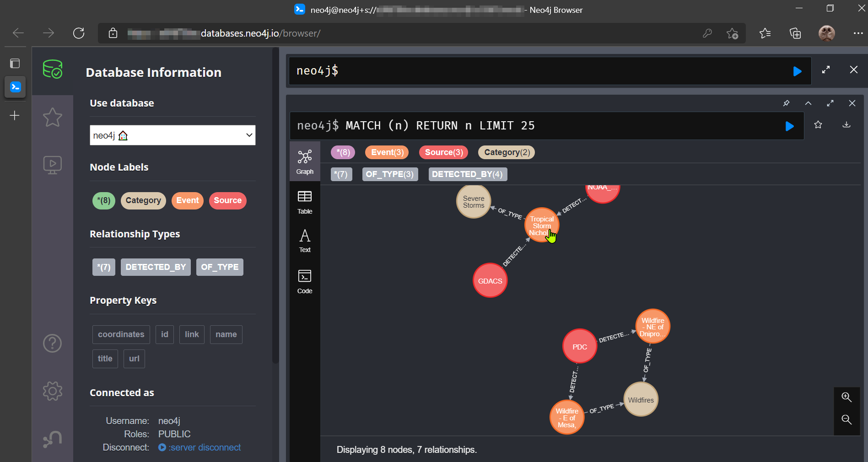
Task: Pin the result frame
Action: coord(786,103)
